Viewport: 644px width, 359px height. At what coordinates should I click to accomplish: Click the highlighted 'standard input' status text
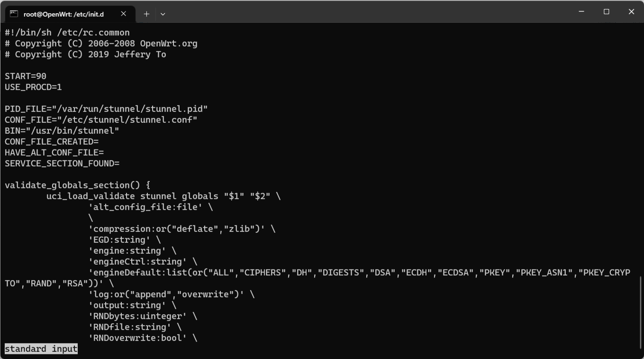pos(41,349)
